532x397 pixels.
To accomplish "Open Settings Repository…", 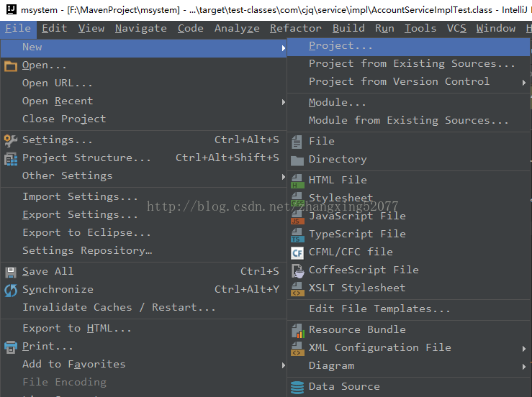I will 143,251.
